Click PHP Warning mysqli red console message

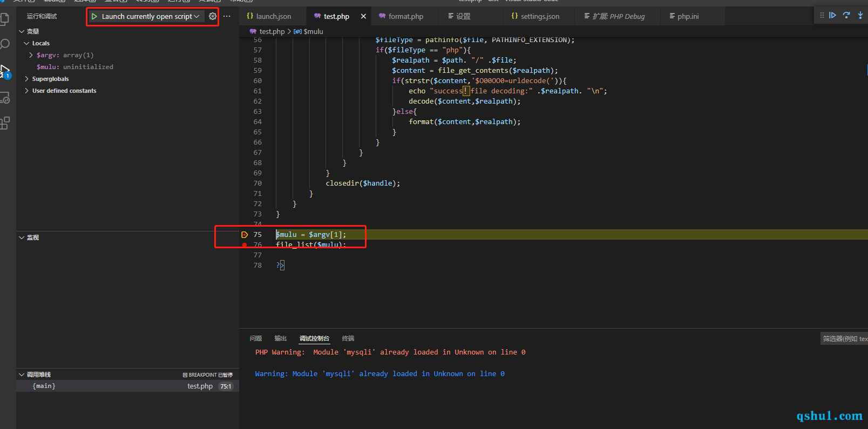tap(390, 352)
